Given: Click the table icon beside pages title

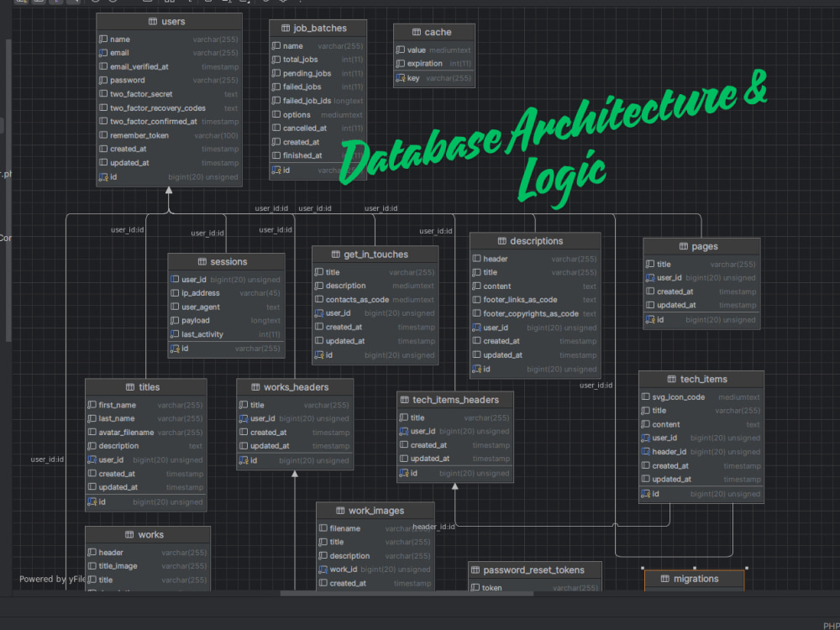Looking at the screenshot, I should click(684, 246).
